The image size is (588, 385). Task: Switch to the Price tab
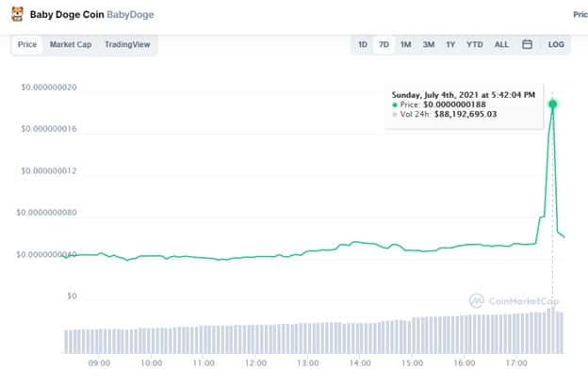pos(27,44)
